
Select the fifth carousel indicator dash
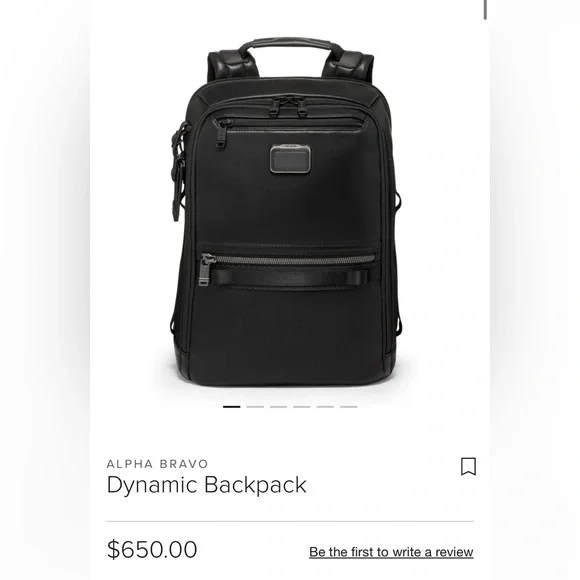coord(325,407)
